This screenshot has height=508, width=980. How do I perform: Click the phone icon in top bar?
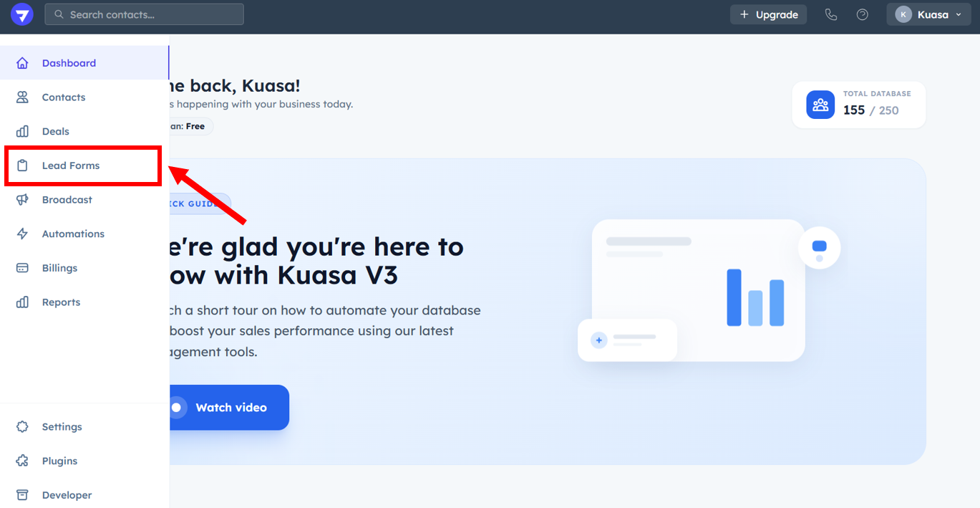830,14
